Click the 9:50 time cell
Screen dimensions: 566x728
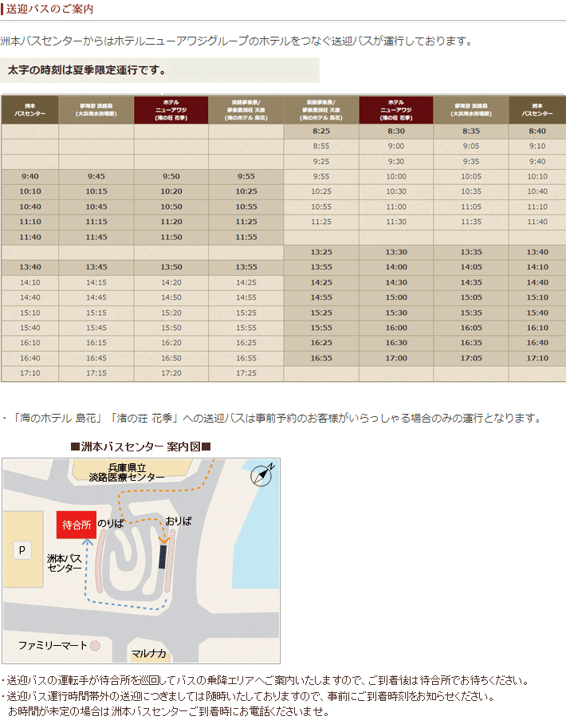point(171,176)
